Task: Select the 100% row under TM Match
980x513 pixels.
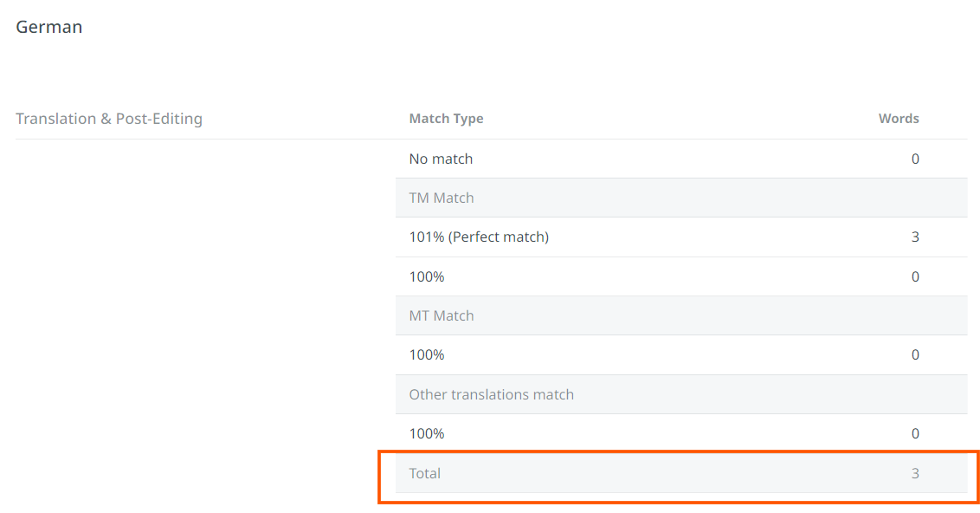Action: (x=681, y=276)
